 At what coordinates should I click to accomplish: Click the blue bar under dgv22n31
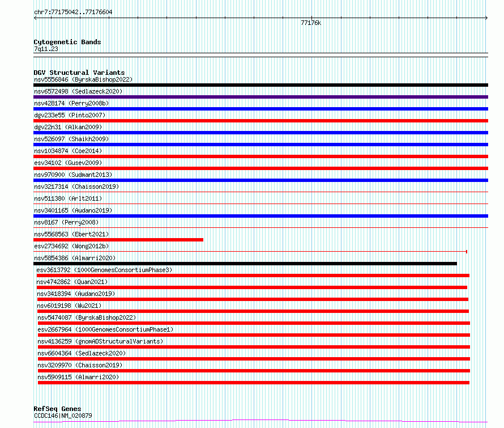coord(260,133)
